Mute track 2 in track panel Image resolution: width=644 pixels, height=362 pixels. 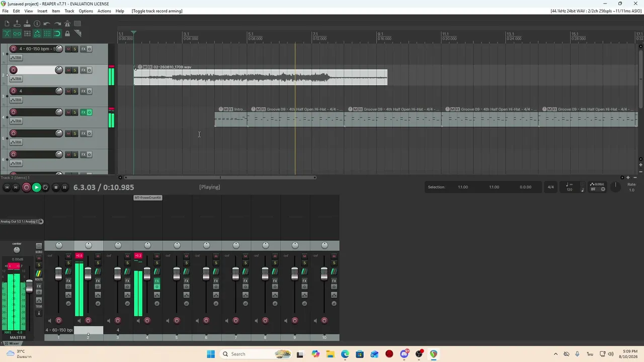[x=68, y=70]
